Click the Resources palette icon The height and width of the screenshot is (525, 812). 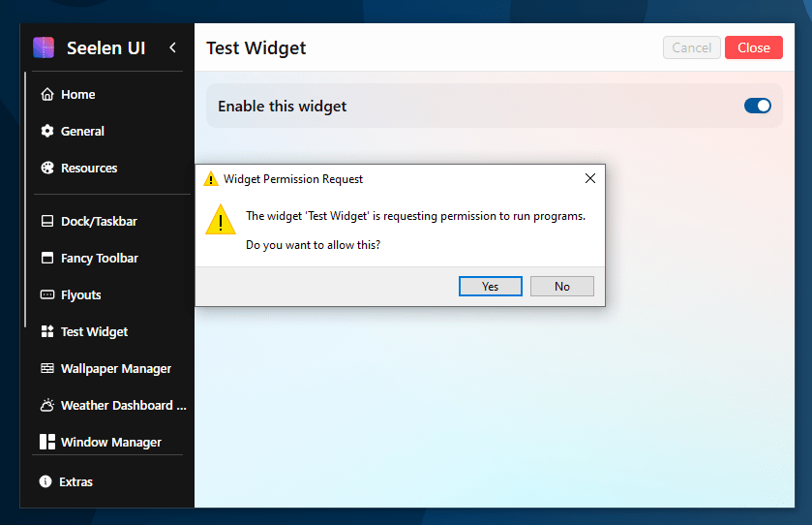(x=46, y=169)
